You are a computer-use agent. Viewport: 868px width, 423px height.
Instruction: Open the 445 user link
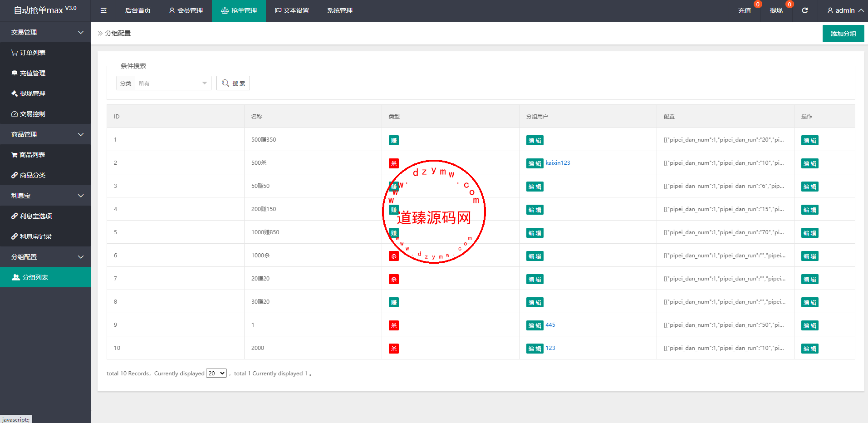point(550,325)
